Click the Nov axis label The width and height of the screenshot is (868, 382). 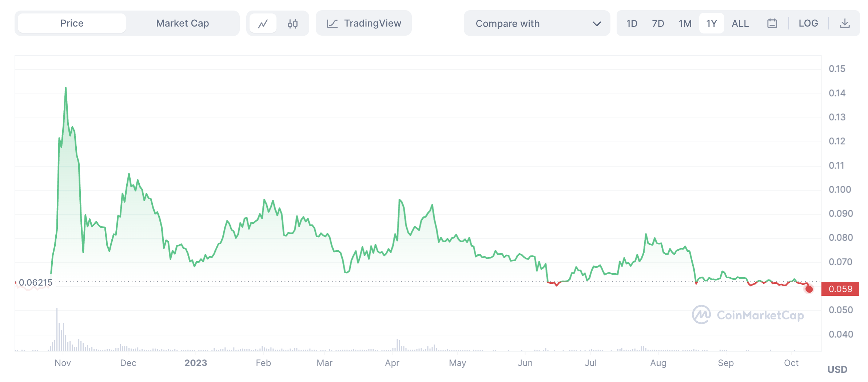click(63, 363)
